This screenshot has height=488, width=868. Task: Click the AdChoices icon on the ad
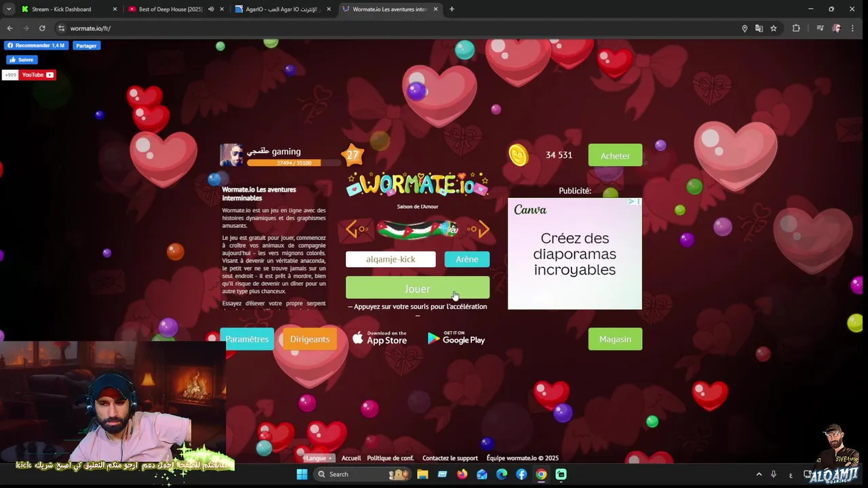(x=631, y=202)
